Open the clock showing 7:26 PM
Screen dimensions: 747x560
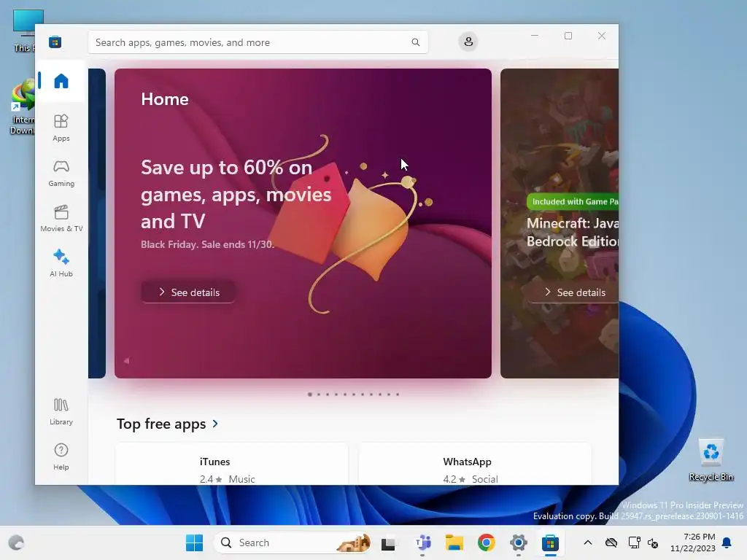coord(693,542)
